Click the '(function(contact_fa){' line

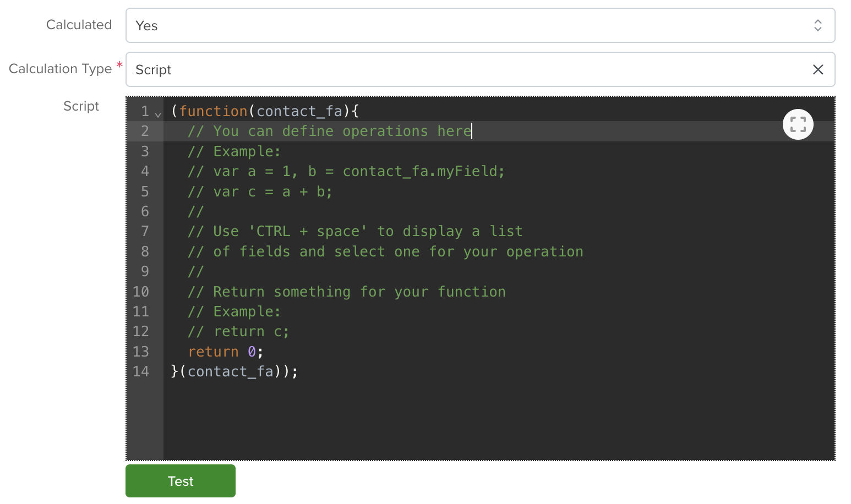click(265, 111)
